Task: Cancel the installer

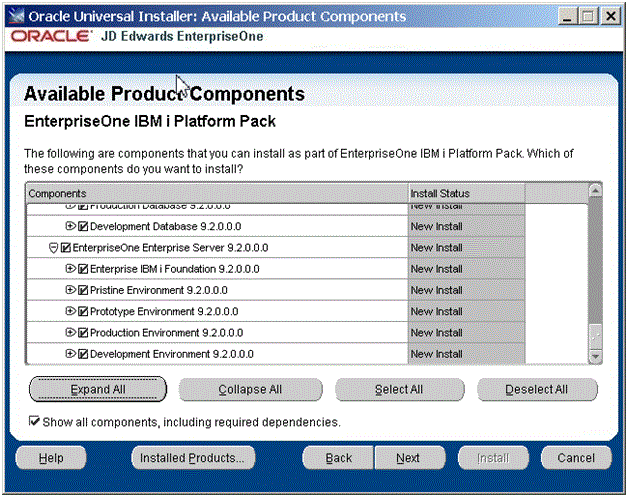Action: click(576, 458)
